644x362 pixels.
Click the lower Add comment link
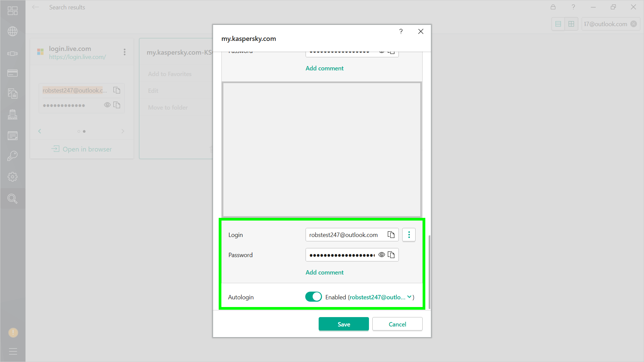coord(324,273)
